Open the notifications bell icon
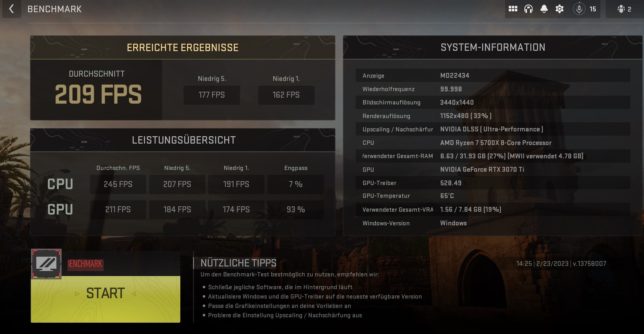Screen dimensions: 644x334 (544, 9)
